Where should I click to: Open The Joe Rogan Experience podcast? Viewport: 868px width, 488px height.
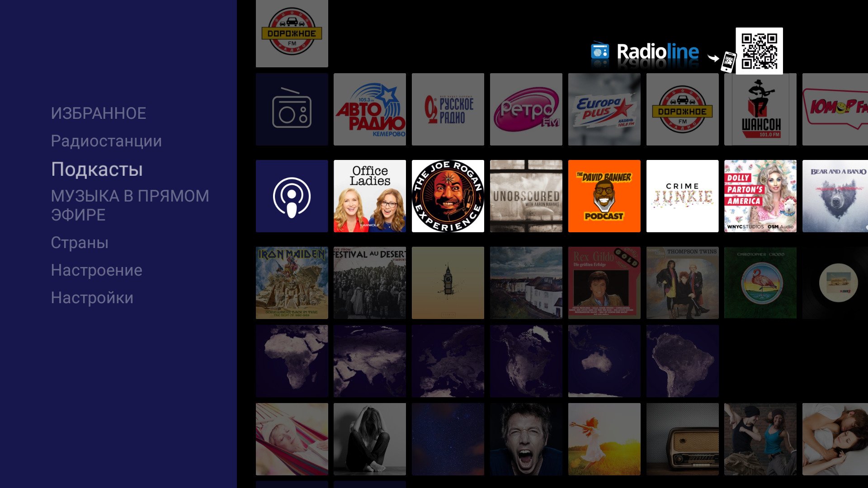[448, 196]
